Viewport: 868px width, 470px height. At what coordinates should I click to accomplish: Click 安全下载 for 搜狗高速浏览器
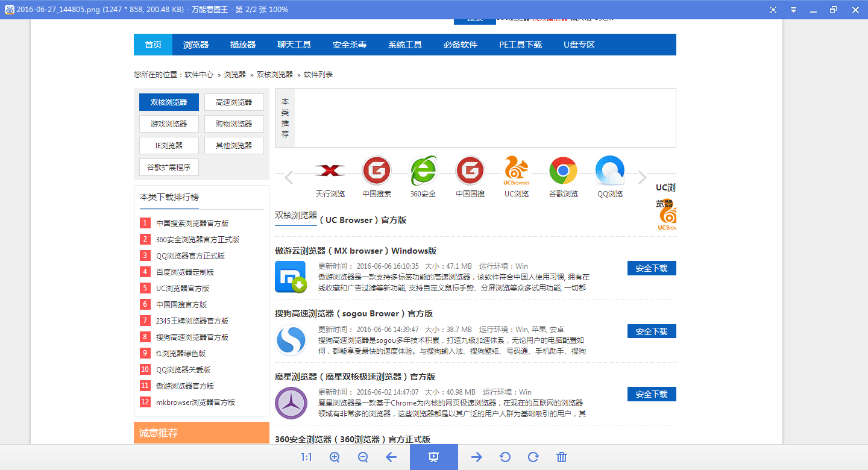[x=652, y=331]
